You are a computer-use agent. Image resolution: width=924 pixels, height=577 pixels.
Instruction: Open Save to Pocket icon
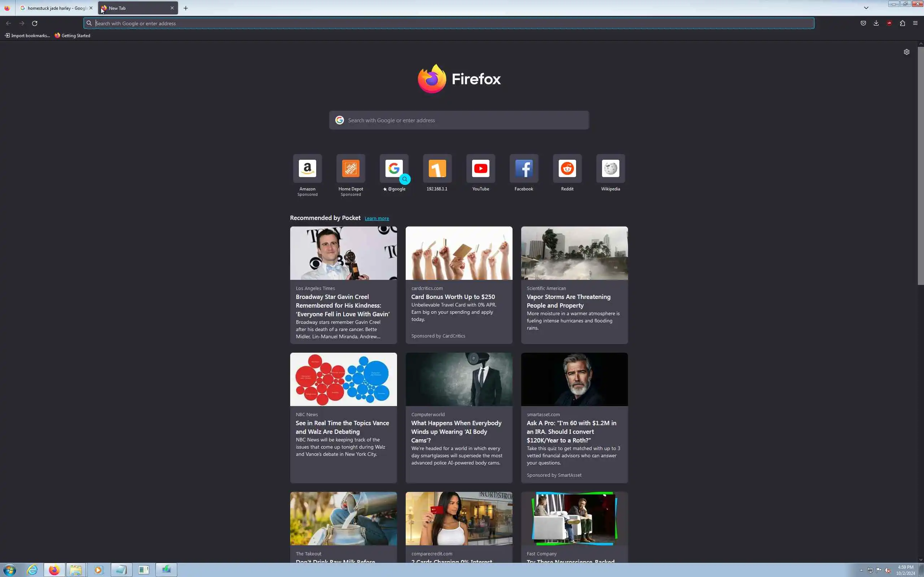pos(863,23)
